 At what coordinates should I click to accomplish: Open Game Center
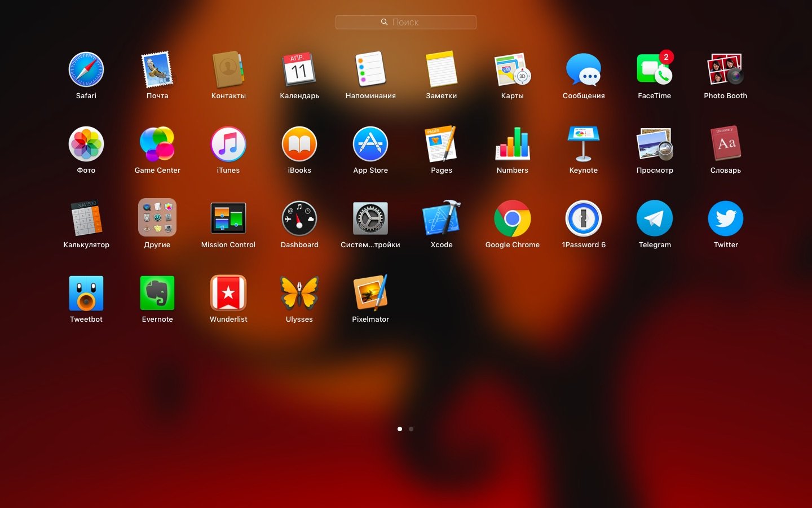tap(157, 144)
